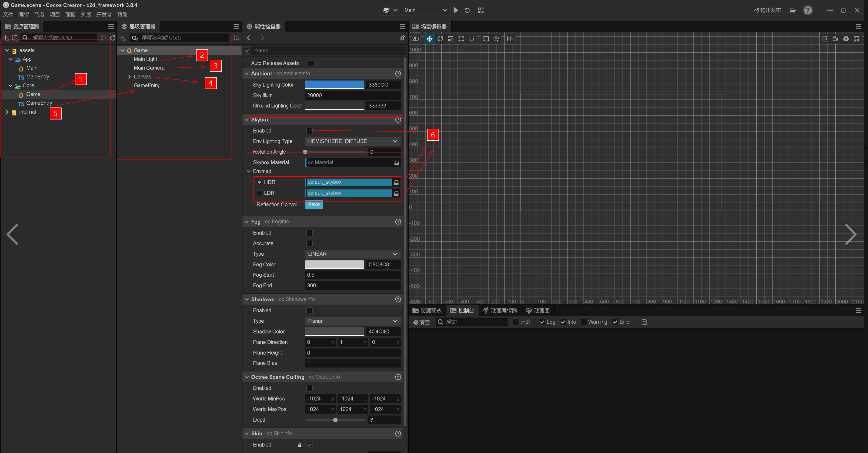Click the preview QR code icon
The width and height of the screenshot is (868, 453).
(x=481, y=10)
